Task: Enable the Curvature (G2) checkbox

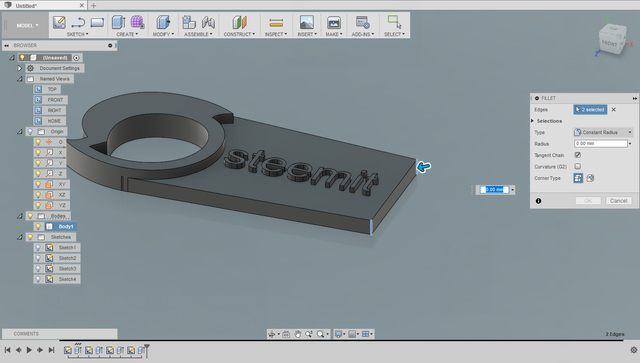Action: pos(578,167)
